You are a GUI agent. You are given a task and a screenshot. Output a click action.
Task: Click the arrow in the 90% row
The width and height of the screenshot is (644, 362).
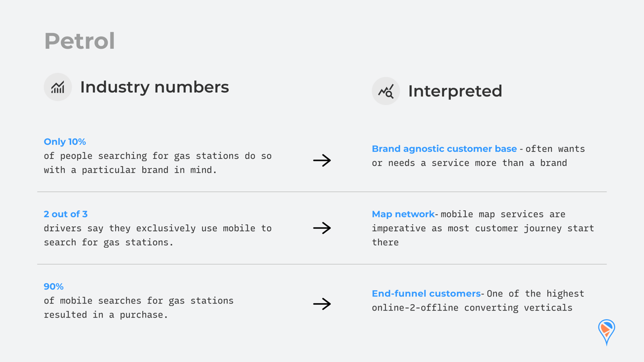tap(322, 304)
